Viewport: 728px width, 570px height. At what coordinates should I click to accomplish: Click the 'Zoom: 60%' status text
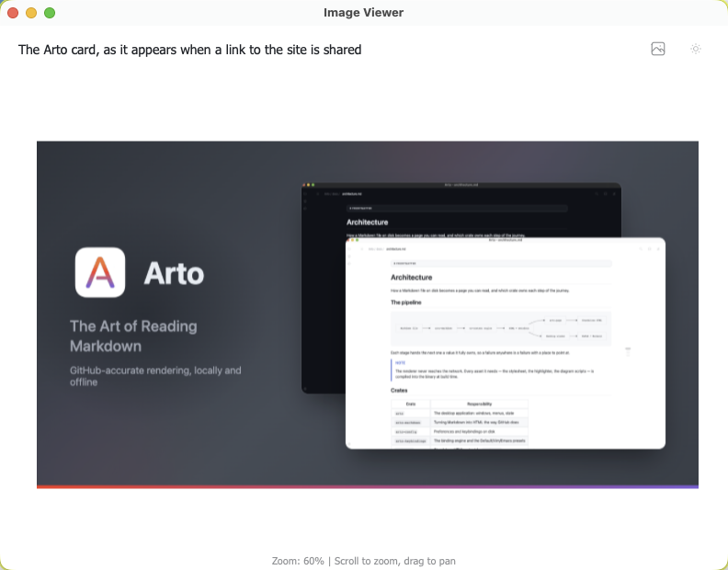(298, 561)
